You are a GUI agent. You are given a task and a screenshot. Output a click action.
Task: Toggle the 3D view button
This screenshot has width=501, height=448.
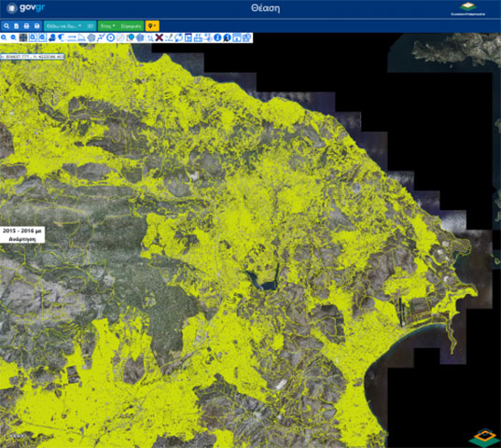pos(90,26)
